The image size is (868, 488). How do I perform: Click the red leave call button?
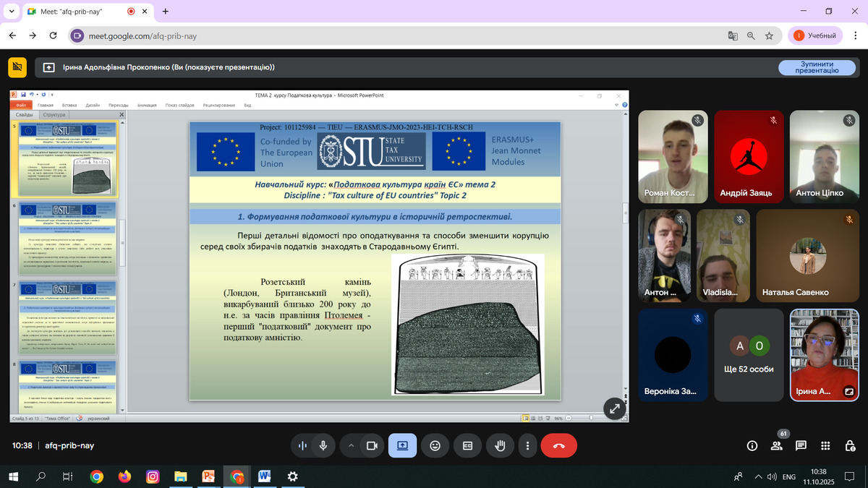[x=558, y=446]
